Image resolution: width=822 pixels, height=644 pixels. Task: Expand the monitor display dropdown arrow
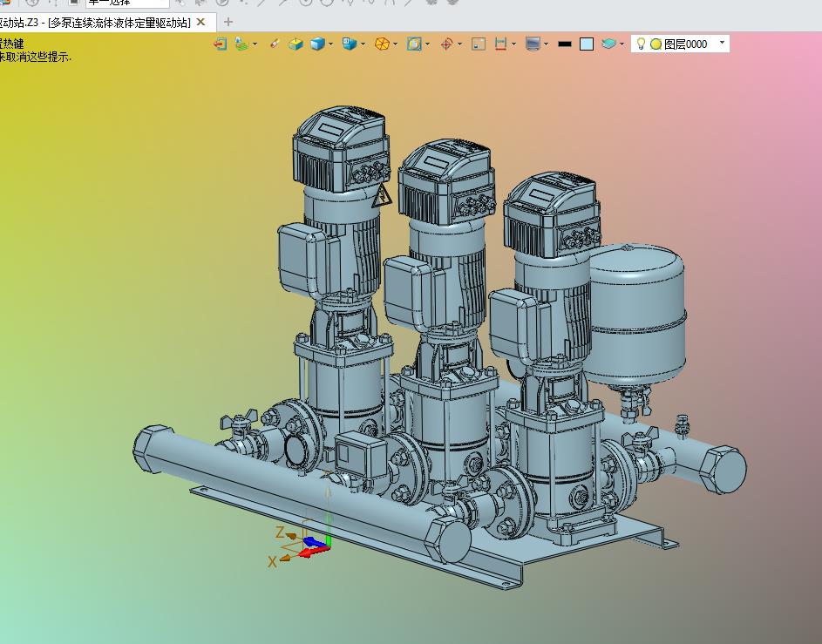(x=547, y=44)
